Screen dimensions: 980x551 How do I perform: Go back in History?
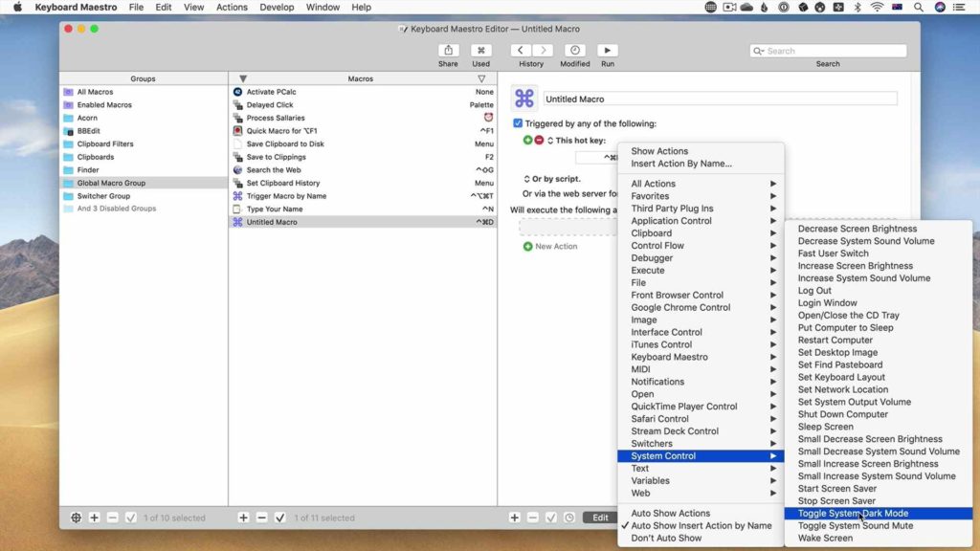pyautogui.click(x=520, y=51)
